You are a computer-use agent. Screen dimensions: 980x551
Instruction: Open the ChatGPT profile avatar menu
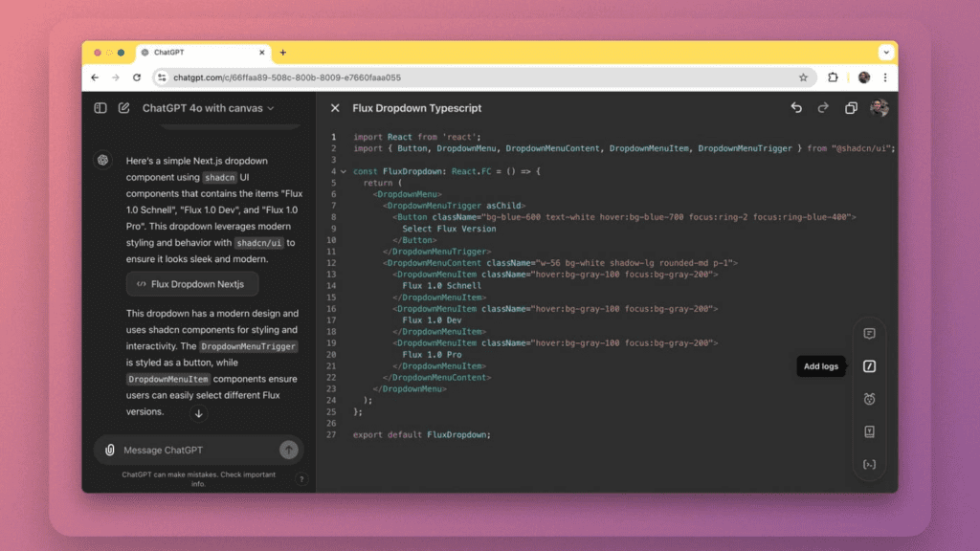coord(879,108)
